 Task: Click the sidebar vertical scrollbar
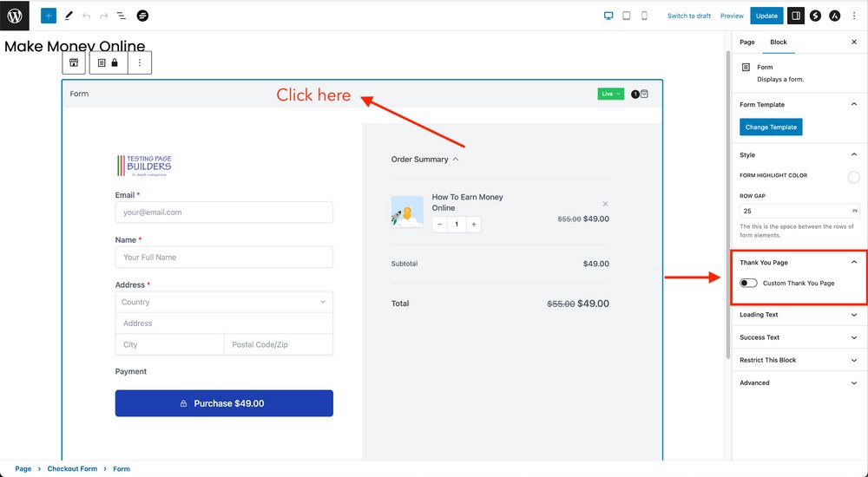tap(728, 205)
